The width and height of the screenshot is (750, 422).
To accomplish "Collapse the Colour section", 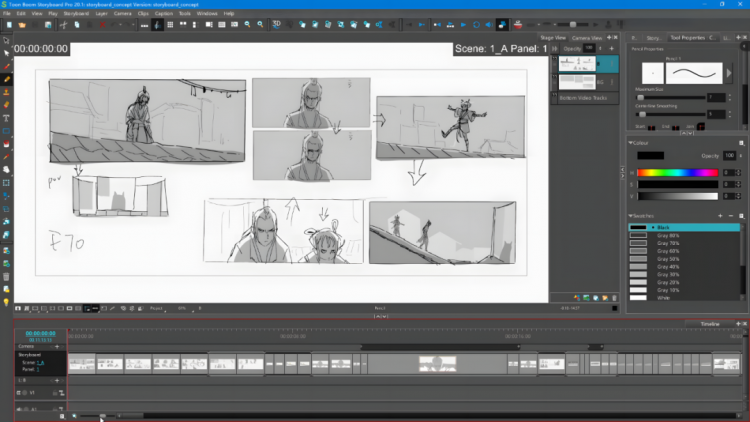I will pyautogui.click(x=630, y=143).
